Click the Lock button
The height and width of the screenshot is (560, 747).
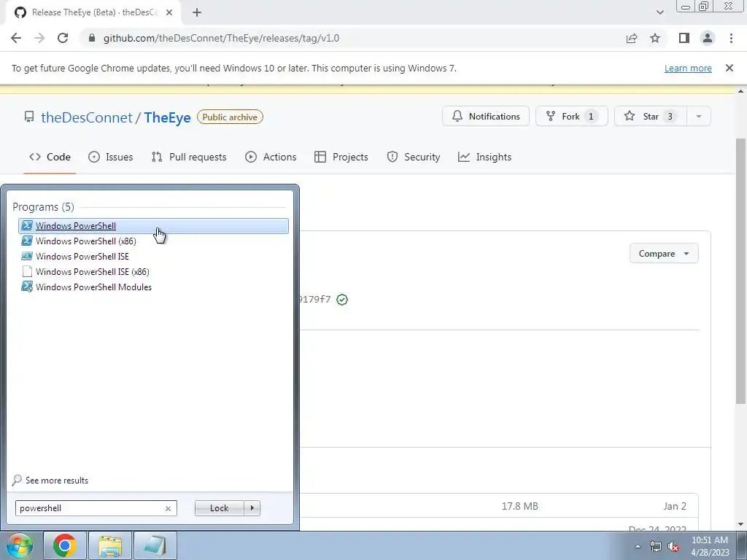tap(219, 508)
